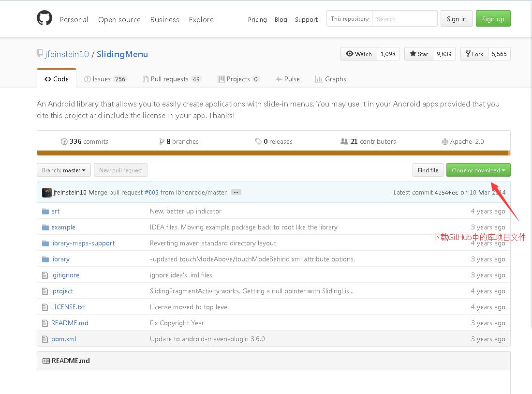Viewport: 532px width, 394px height.
Task: Open the Branch: master dropdown
Action: point(64,170)
